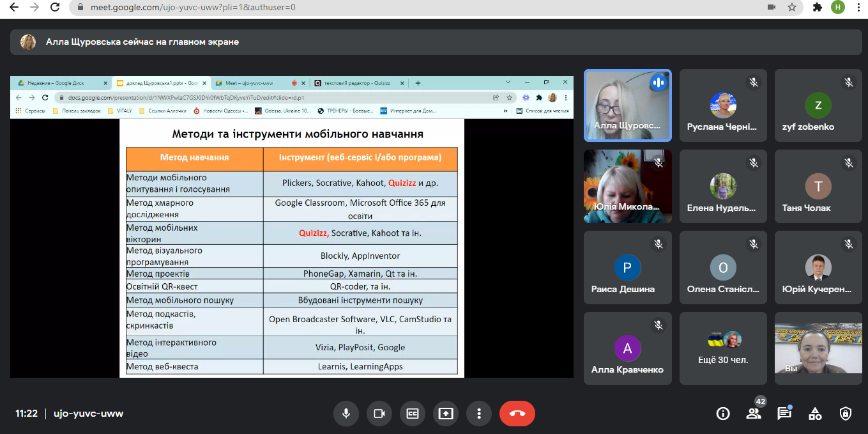Toggle the camera on or off

pos(379,414)
